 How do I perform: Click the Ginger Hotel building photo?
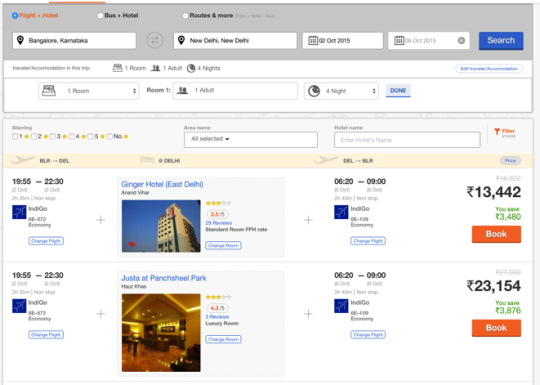coord(161,226)
